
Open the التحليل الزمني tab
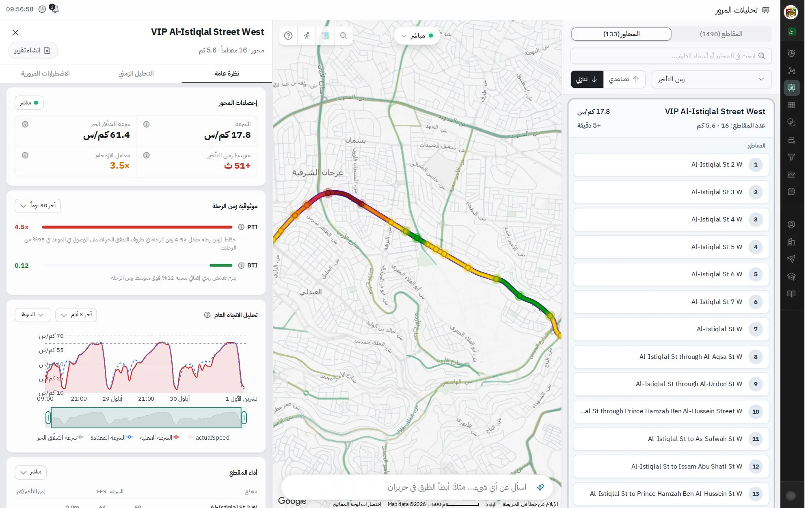(136, 74)
